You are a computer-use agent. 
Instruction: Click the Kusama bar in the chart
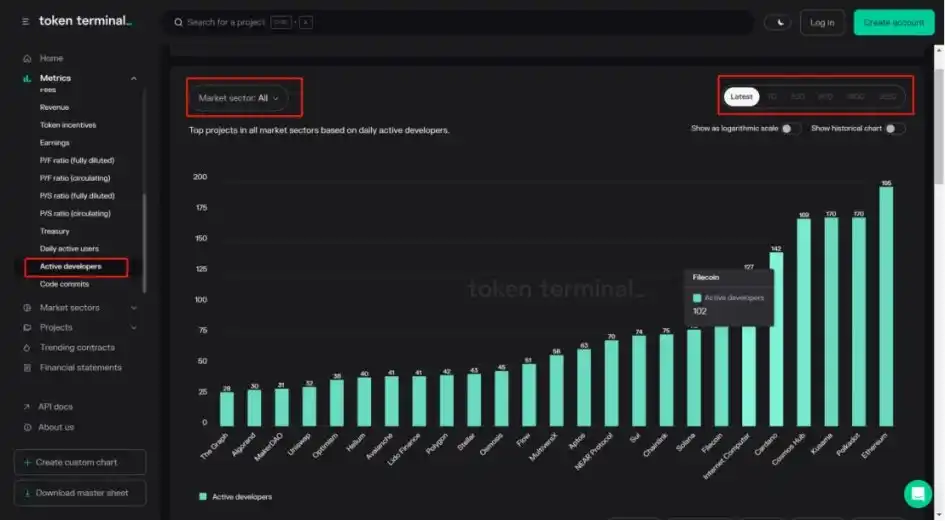pyautogui.click(x=831, y=322)
